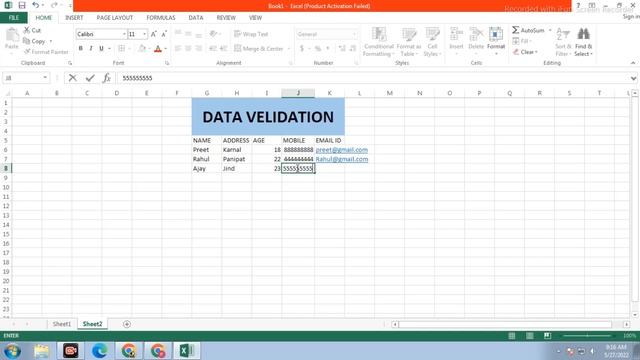
Task: Click the Format Painter brush
Action: point(27,52)
